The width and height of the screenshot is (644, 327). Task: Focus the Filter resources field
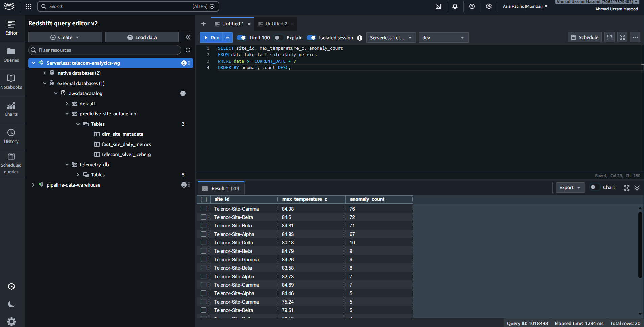(105, 50)
